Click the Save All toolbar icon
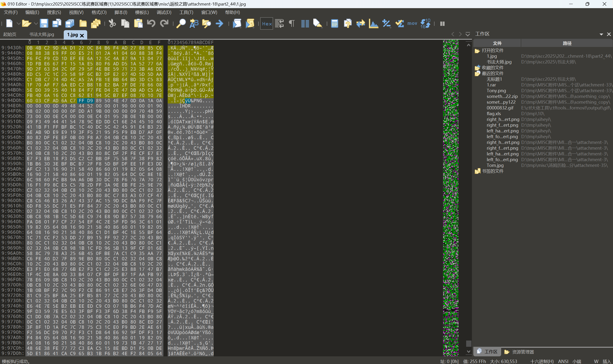The image size is (613, 364). pos(70,23)
